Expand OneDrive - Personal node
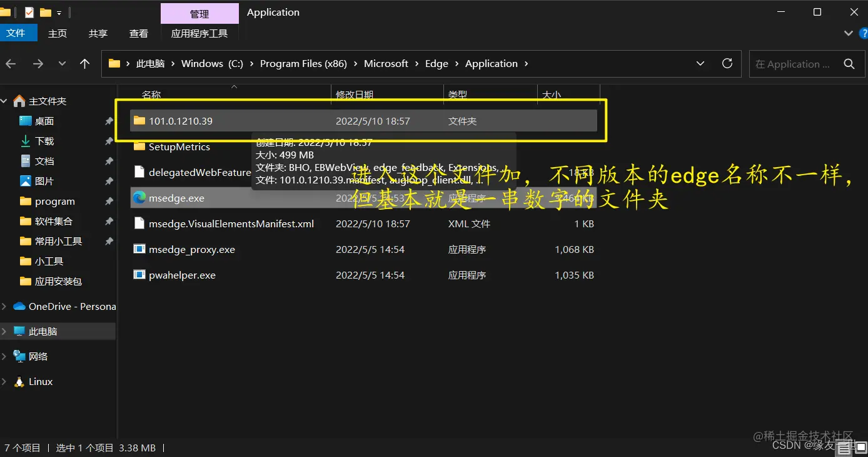 [5, 306]
